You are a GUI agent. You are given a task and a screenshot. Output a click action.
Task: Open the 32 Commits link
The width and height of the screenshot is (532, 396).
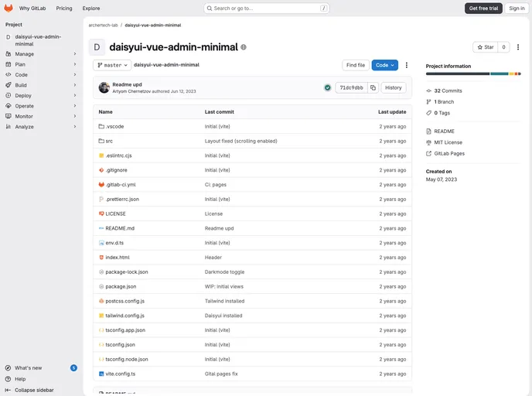point(448,90)
